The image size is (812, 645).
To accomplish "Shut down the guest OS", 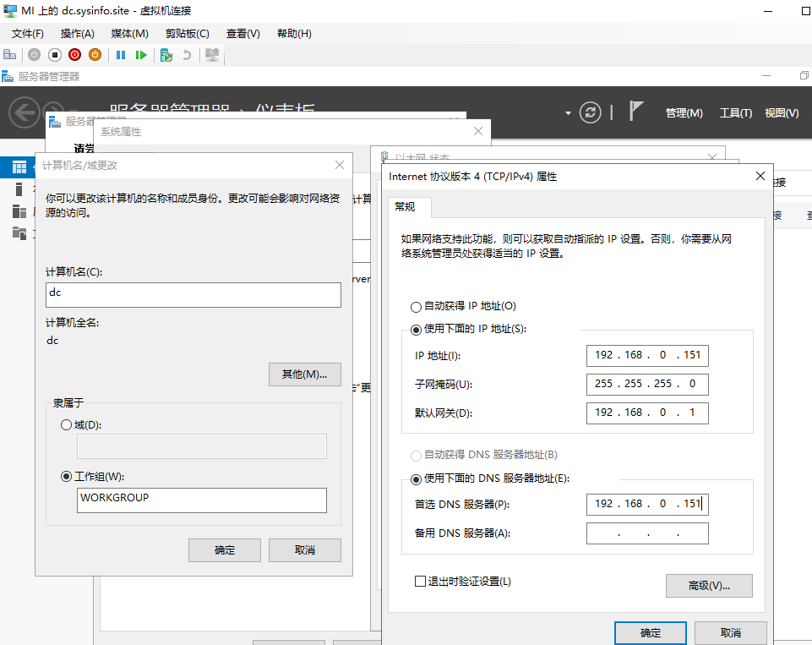I will tap(74, 54).
